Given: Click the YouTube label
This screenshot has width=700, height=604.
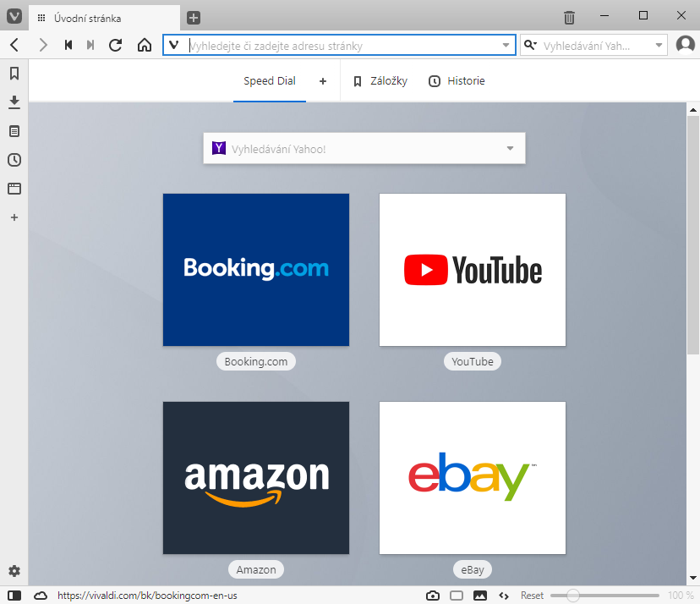Looking at the screenshot, I should pyautogui.click(x=473, y=361).
